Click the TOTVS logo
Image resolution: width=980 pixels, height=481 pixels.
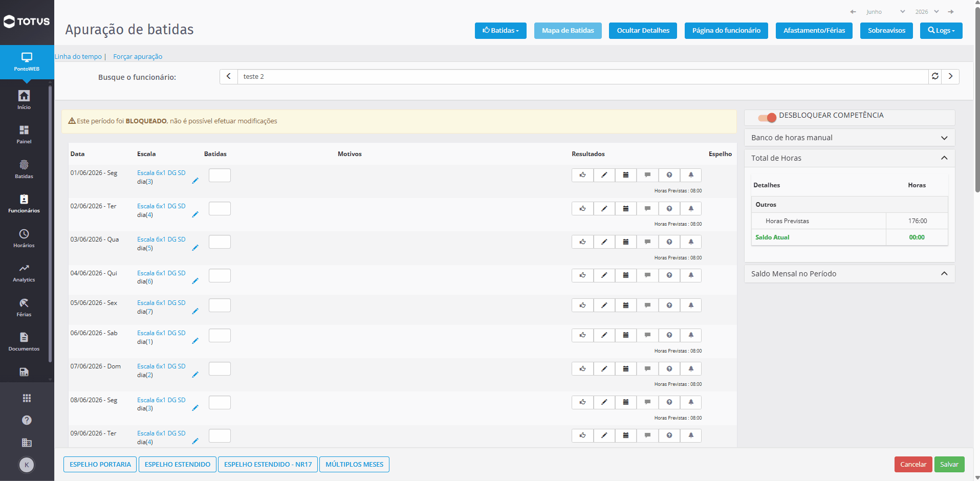click(27, 21)
